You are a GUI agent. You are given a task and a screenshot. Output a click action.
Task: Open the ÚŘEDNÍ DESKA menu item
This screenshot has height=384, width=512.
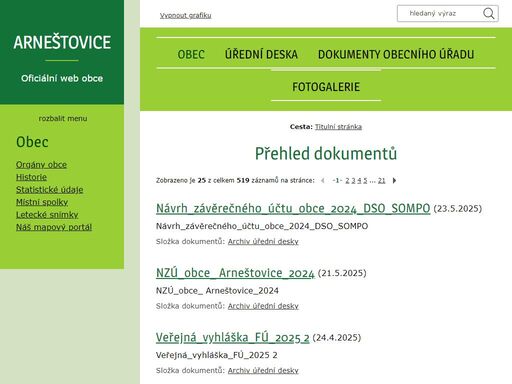click(x=261, y=54)
